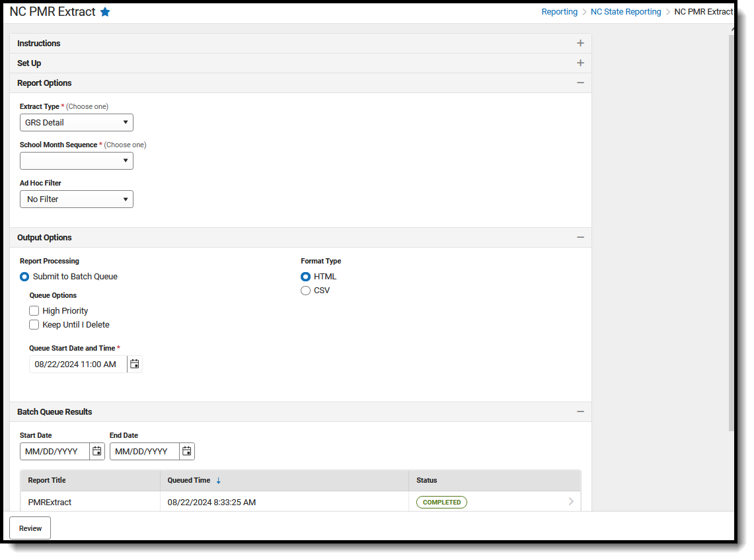Open the Ad Hoc Filter dropdown

coord(77,199)
